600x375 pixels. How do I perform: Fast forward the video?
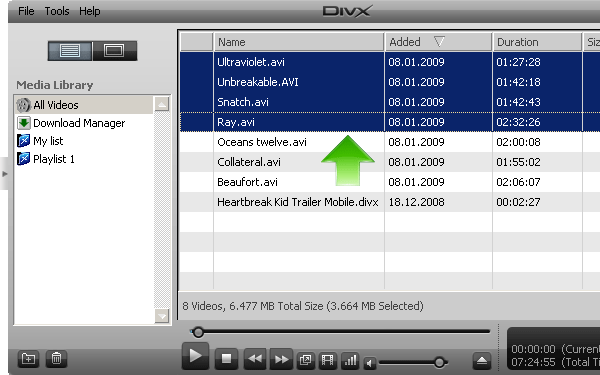281,359
